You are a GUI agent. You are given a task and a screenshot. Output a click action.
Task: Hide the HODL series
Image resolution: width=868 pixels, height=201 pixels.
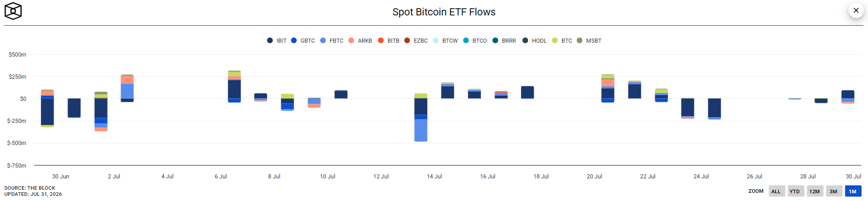coord(534,41)
